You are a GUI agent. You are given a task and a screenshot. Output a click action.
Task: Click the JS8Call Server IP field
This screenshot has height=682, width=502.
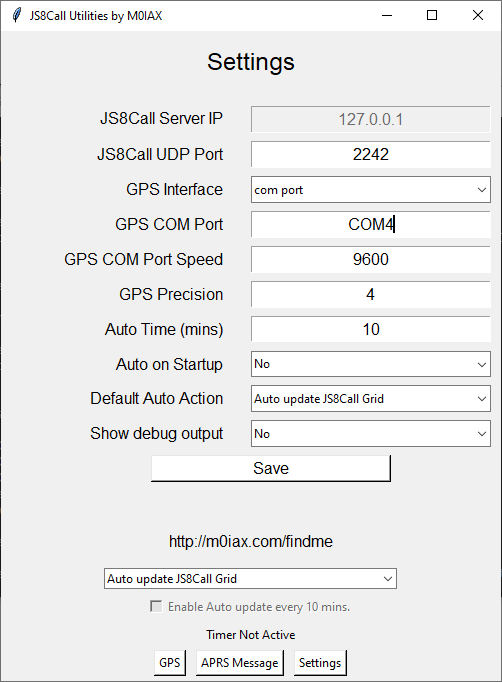(371, 119)
